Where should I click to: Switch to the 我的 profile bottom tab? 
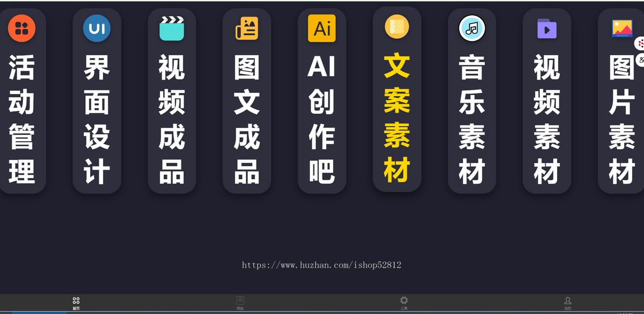coord(568,303)
